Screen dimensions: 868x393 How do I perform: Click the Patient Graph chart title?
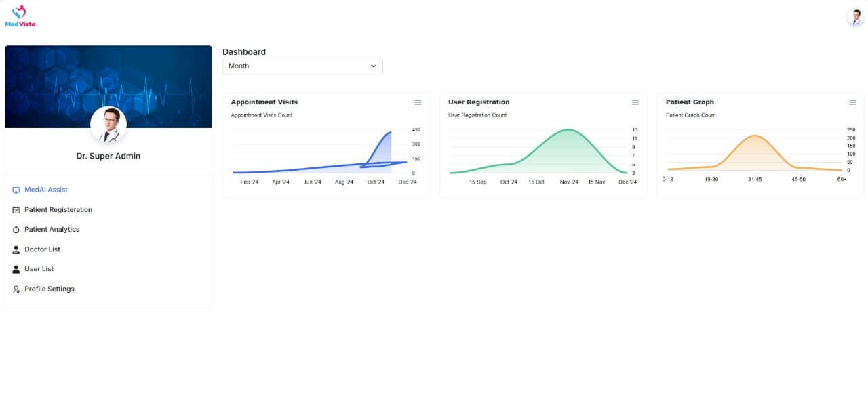point(690,102)
